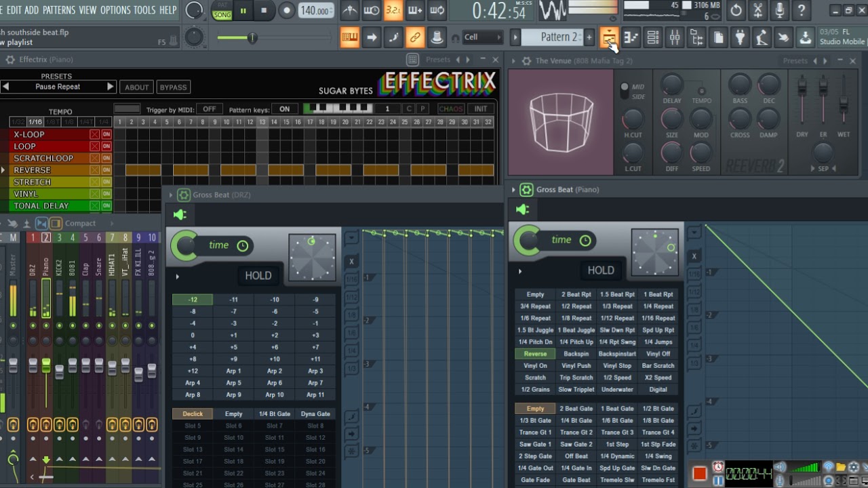Open the Compact mixer layout dropdown
Image resolution: width=868 pixels, height=488 pixels.
point(80,223)
